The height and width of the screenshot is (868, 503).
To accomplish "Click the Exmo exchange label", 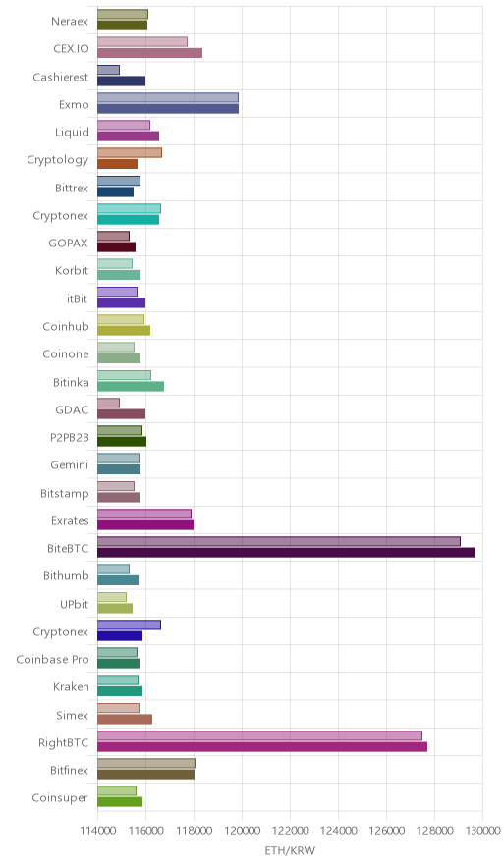I will [x=74, y=105].
